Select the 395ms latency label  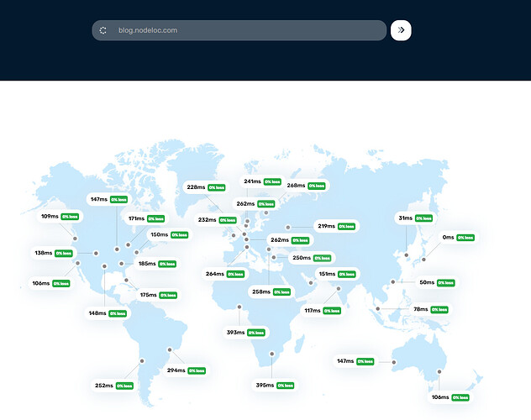265,386
